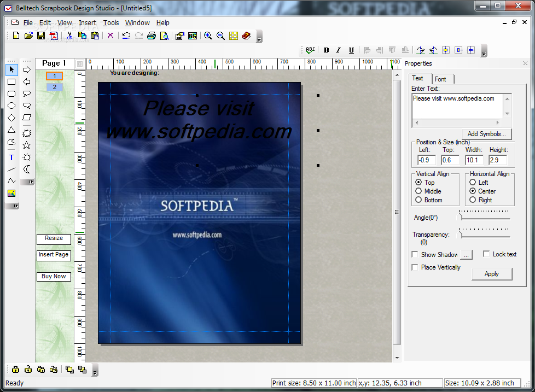Select Left horizontal alignment
This screenshot has height=392, width=535.
pyautogui.click(x=473, y=183)
